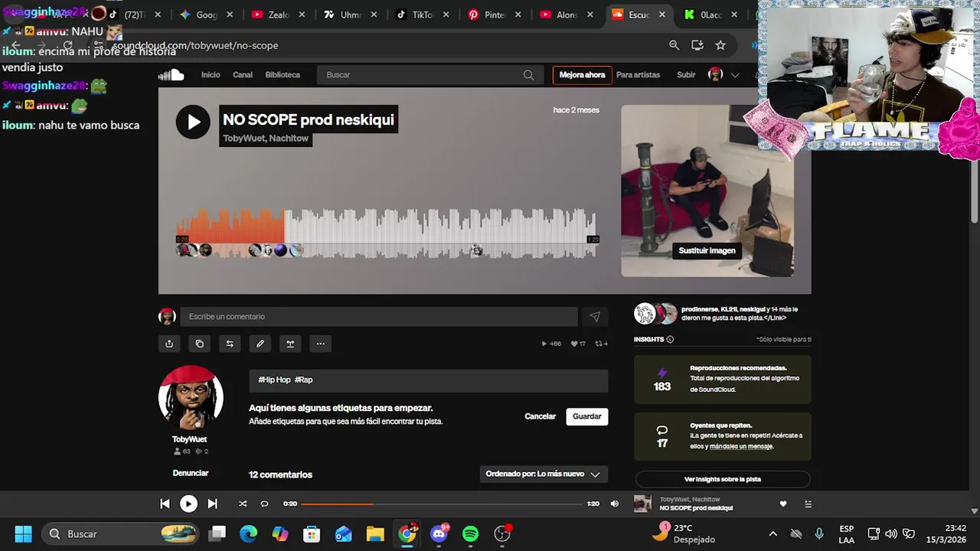Click Subir in the header
Image resolution: width=980 pixels, height=551 pixels.
686,75
